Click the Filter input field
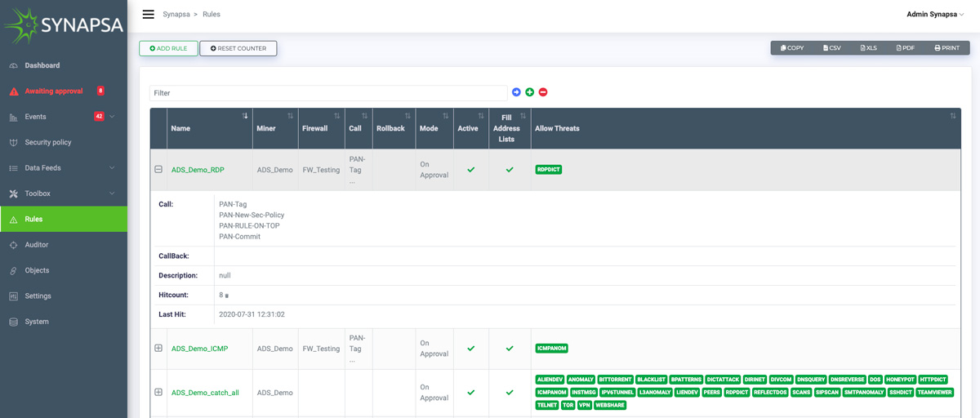The height and width of the screenshot is (418, 980). [328, 93]
